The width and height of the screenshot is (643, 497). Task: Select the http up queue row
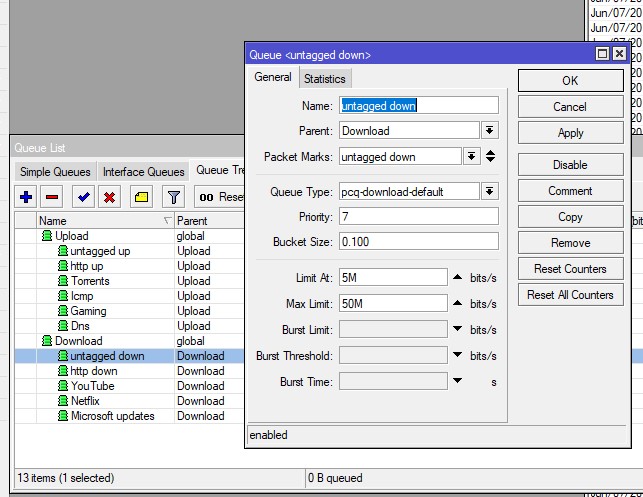tap(130, 266)
